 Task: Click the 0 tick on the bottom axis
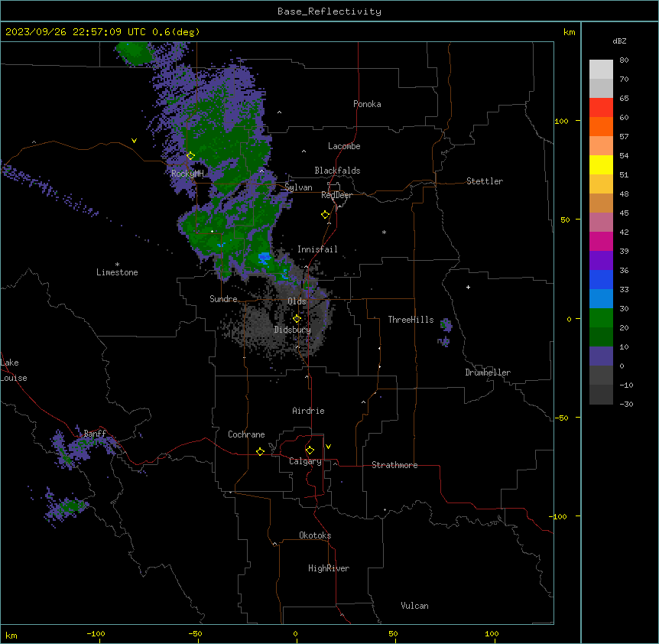(x=295, y=633)
